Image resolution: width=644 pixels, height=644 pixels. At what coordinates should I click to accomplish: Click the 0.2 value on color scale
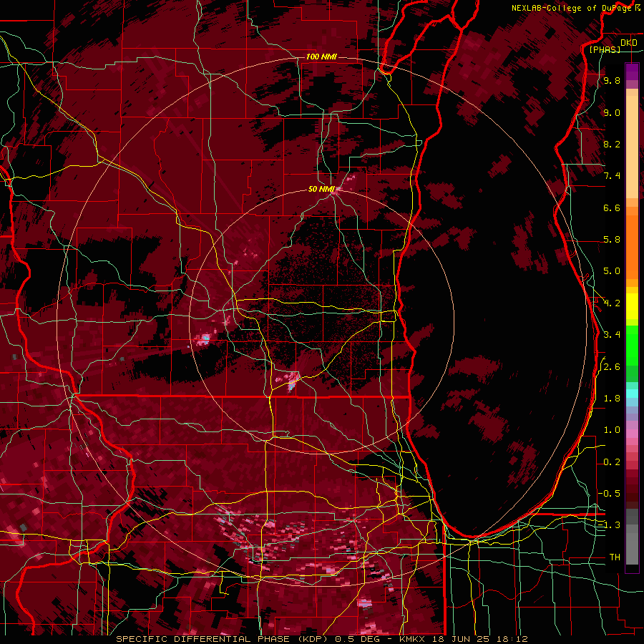coord(612,462)
